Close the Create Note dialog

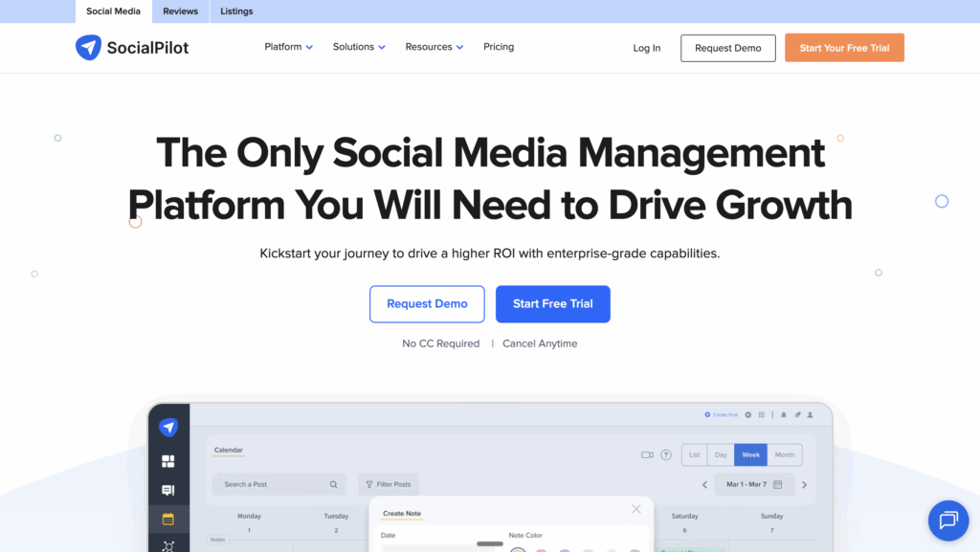[636, 510]
